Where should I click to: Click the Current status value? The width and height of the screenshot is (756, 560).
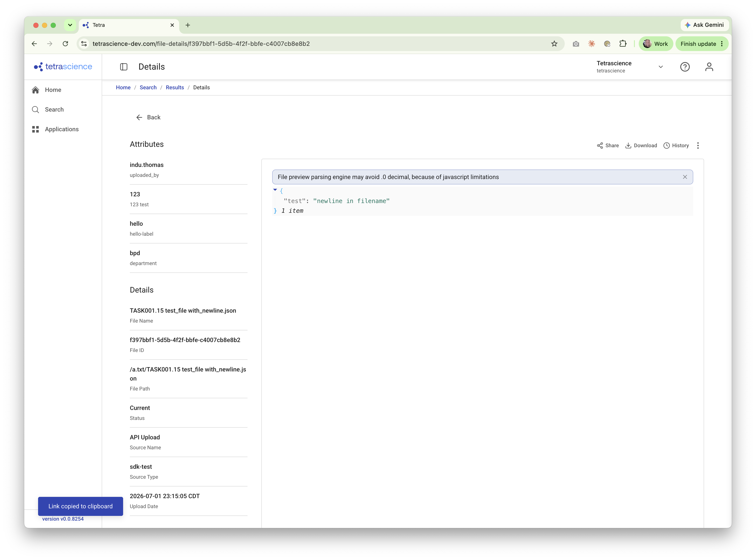(x=140, y=408)
